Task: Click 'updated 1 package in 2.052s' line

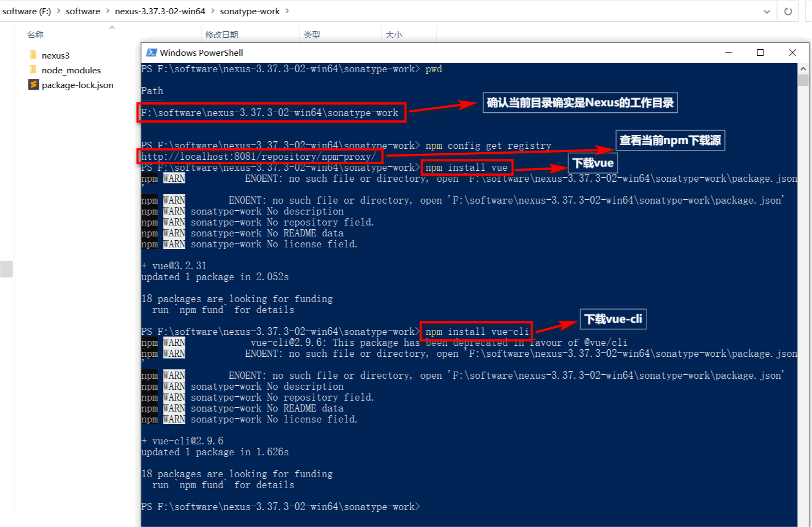Action: click(x=215, y=277)
